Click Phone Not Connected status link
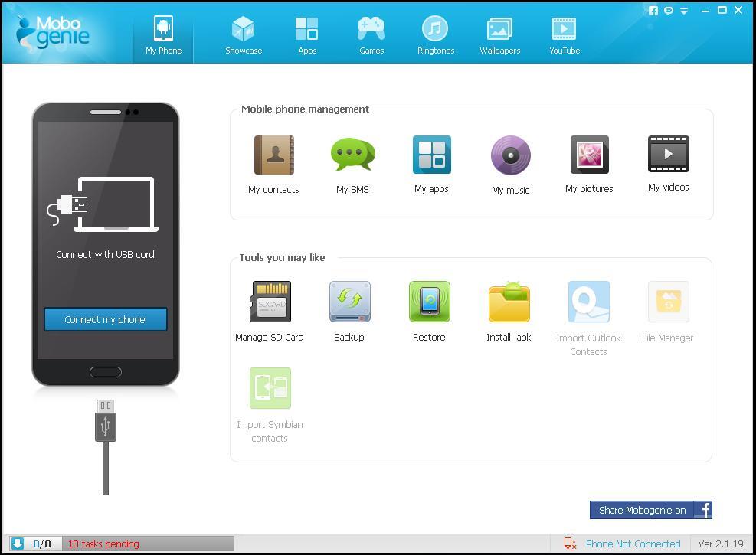This screenshot has height=555, width=756. (633, 544)
